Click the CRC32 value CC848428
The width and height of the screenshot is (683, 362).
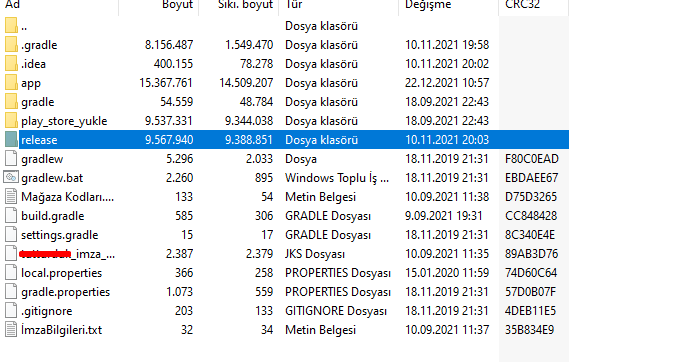click(x=531, y=216)
